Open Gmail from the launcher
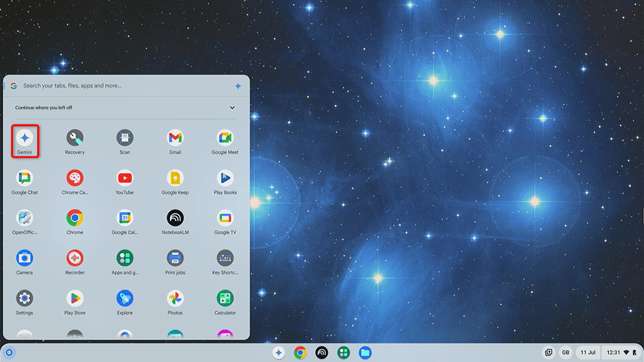644x362 pixels. [x=175, y=141]
